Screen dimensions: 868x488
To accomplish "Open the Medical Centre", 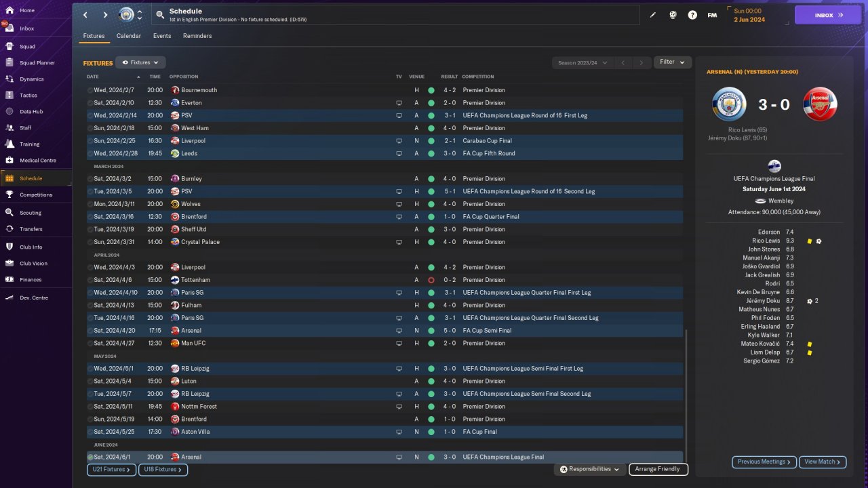I will (36, 161).
